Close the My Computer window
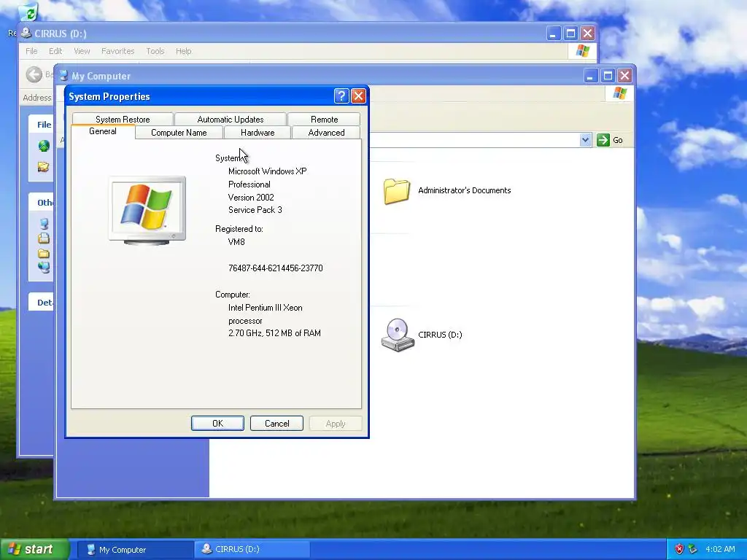The height and width of the screenshot is (560, 747). pyautogui.click(x=624, y=76)
